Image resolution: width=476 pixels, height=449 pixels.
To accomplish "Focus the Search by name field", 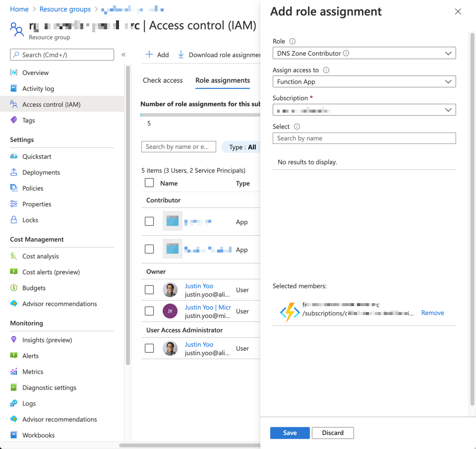I will coord(364,138).
